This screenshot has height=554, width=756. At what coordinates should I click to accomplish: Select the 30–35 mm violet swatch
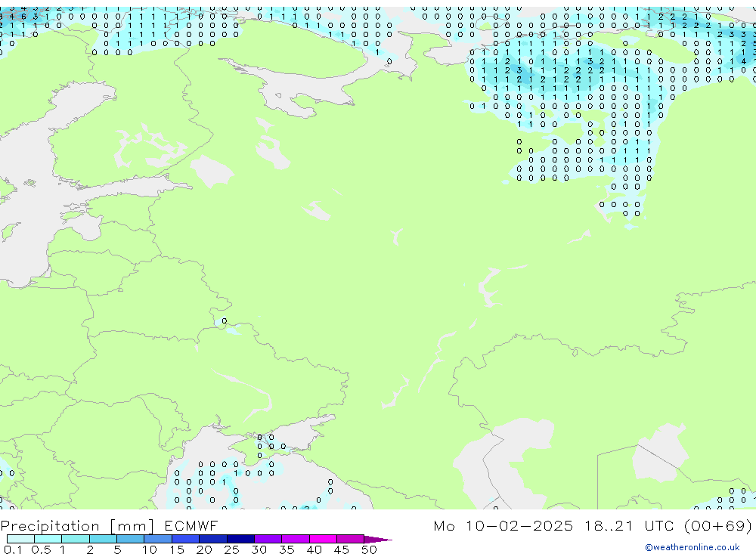tap(268, 539)
